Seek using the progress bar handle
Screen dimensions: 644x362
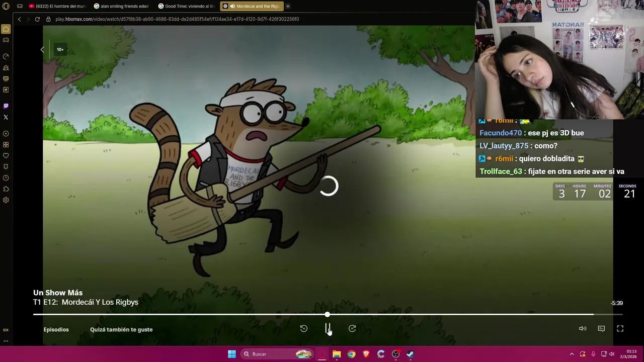(328, 314)
